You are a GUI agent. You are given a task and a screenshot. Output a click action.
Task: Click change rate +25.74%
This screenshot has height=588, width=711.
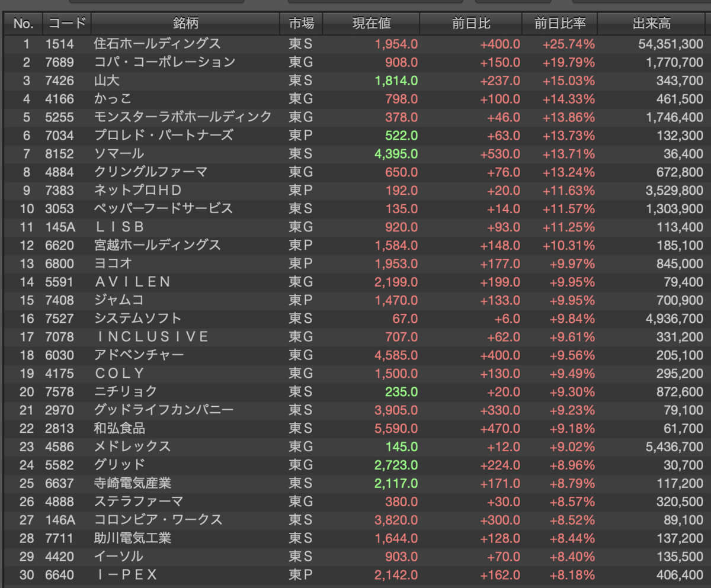569,44
